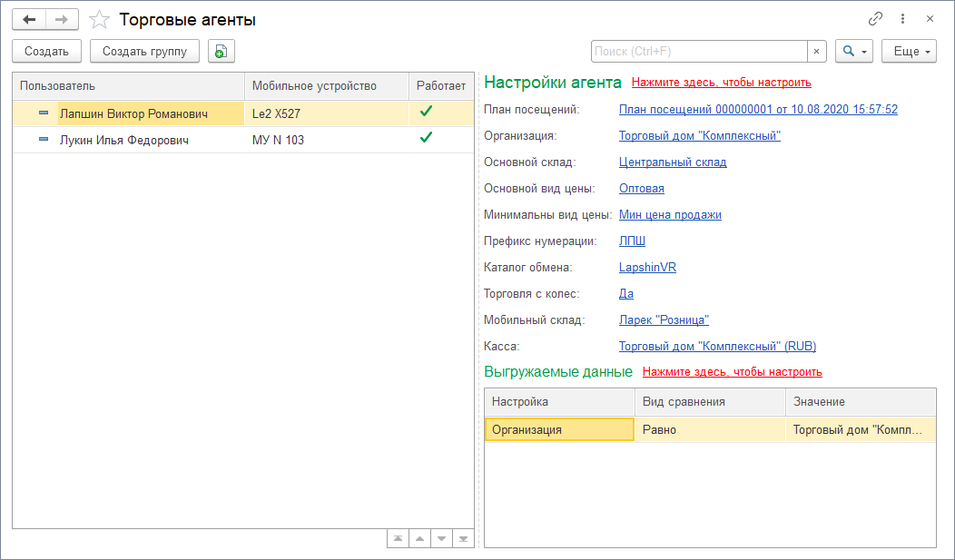Click the create-by-copy document icon
955x560 pixels.
(x=221, y=52)
